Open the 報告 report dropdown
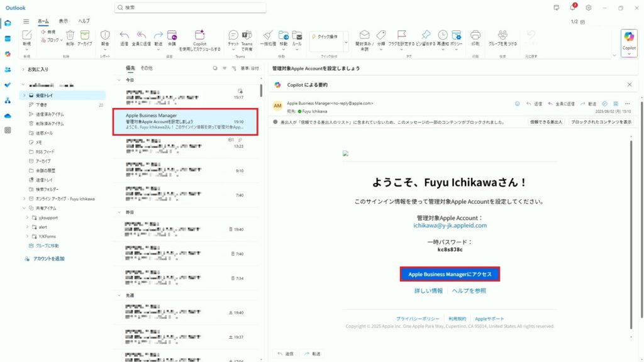Viewport: 644px width, 362px height. point(105,50)
